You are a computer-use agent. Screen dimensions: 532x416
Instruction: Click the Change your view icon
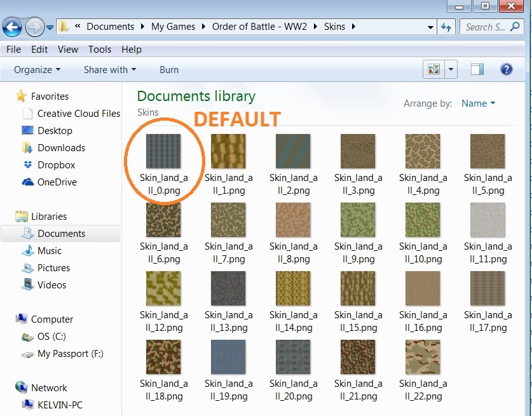(435, 69)
